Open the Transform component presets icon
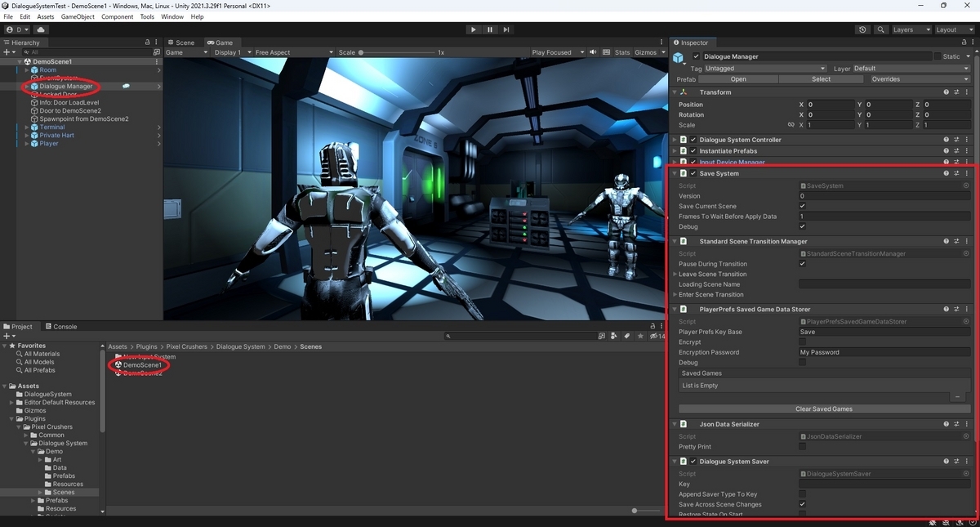980x527 pixels. [x=956, y=92]
